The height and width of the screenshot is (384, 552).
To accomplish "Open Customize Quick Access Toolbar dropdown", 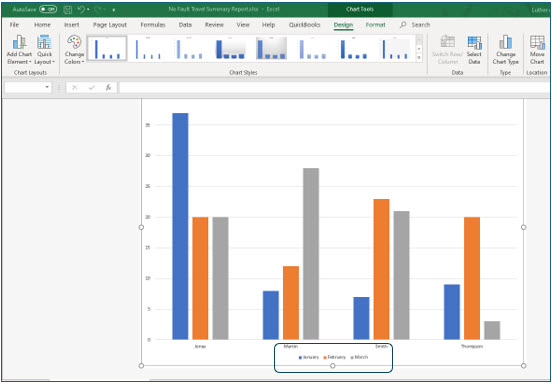I will click(114, 10).
